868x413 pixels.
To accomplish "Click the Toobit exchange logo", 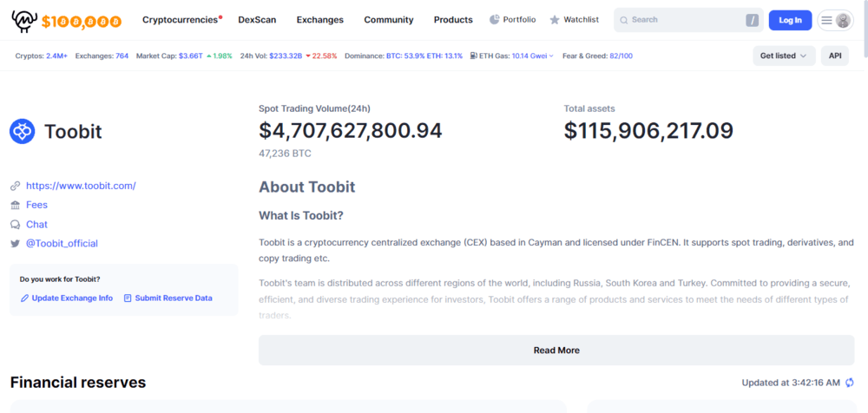I will (x=23, y=132).
